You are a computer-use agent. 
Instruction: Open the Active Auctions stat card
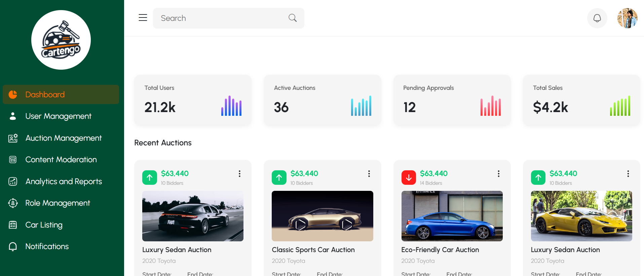323,100
